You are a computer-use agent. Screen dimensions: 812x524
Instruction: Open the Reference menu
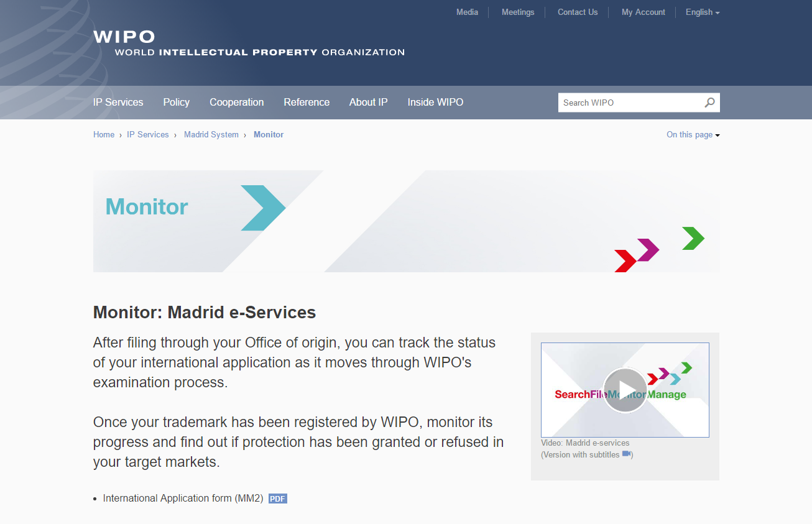307,103
